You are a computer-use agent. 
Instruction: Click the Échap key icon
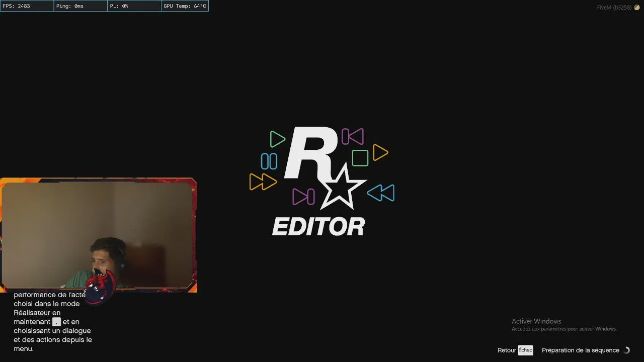point(525,350)
